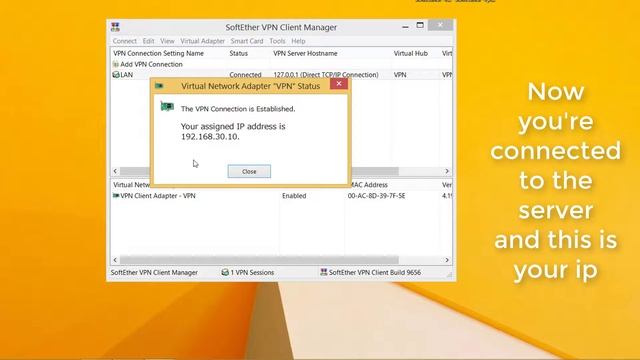Click the 1 VPN Sessions status text
The image size is (640, 360).
pos(252,272)
